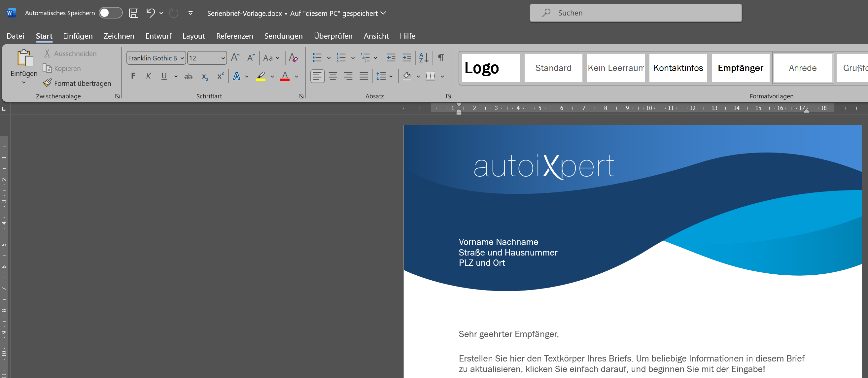Click file name save-location dropdown
868x378 pixels.
[x=383, y=13]
